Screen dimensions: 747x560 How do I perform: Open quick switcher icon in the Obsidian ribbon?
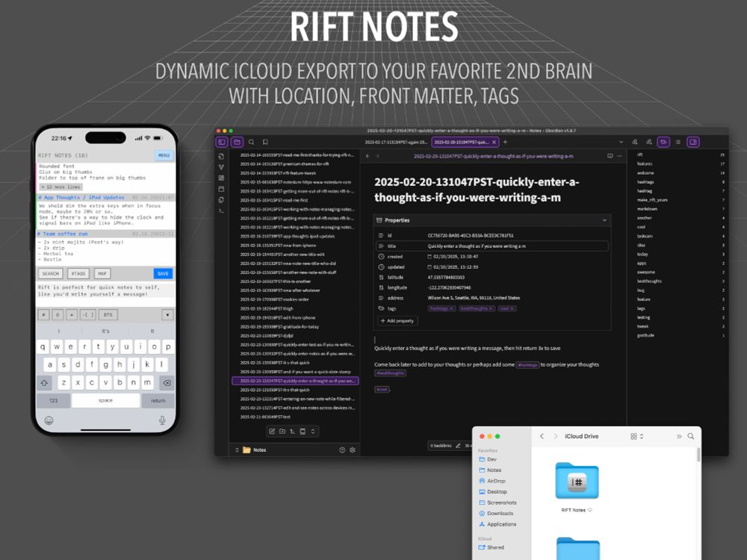221,156
